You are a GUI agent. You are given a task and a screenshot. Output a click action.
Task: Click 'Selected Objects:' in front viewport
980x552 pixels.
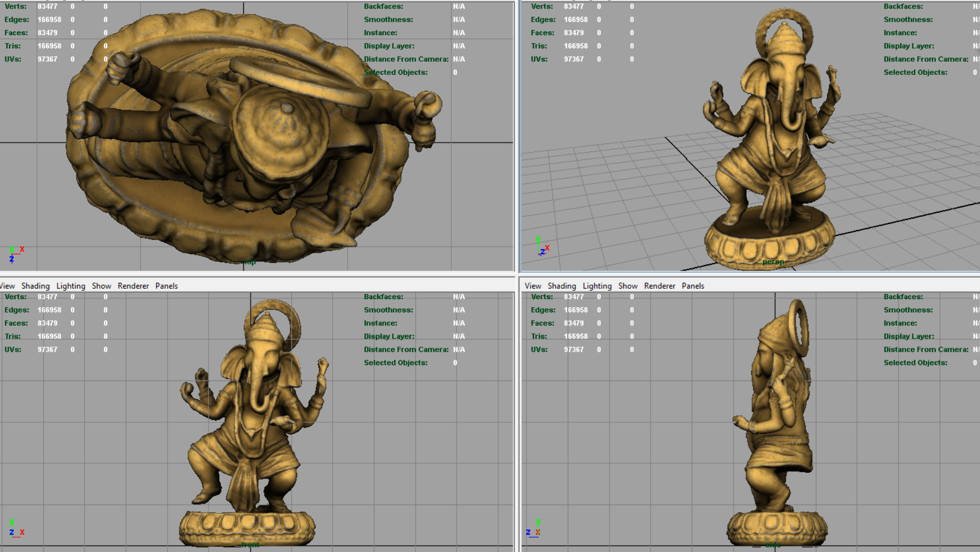(x=396, y=363)
